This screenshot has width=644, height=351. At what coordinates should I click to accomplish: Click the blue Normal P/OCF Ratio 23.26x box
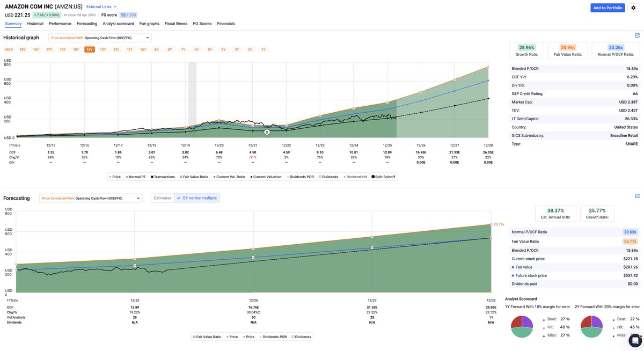[616, 50]
